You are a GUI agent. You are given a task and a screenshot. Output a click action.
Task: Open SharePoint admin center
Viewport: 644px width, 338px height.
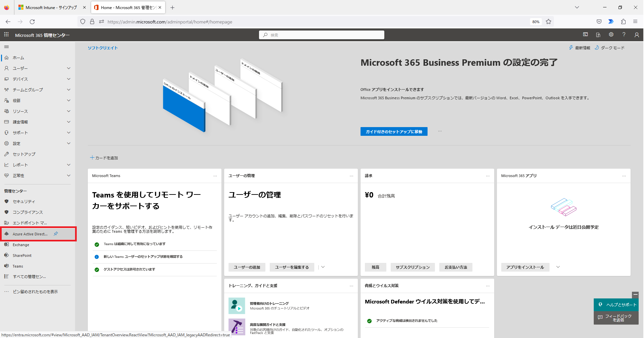[x=38, y=256]
